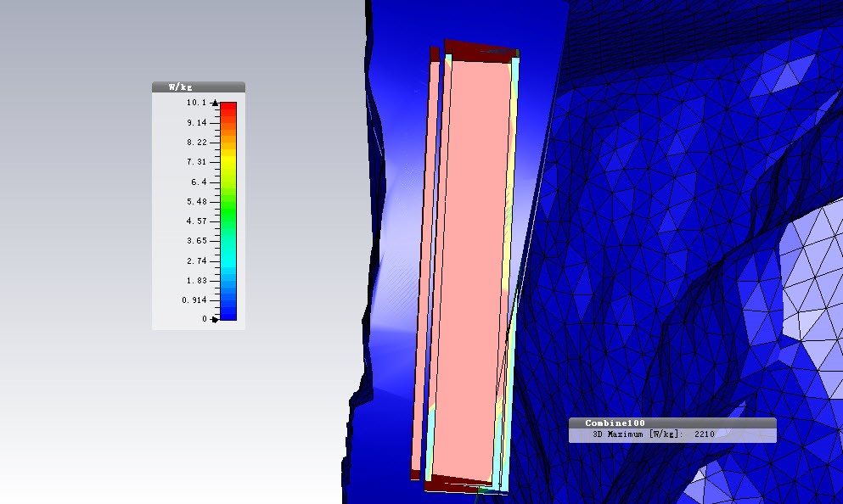Click the 9.14 tick label on the legend
This screenshot has height=504, width=843.
[x=197, y=123]
